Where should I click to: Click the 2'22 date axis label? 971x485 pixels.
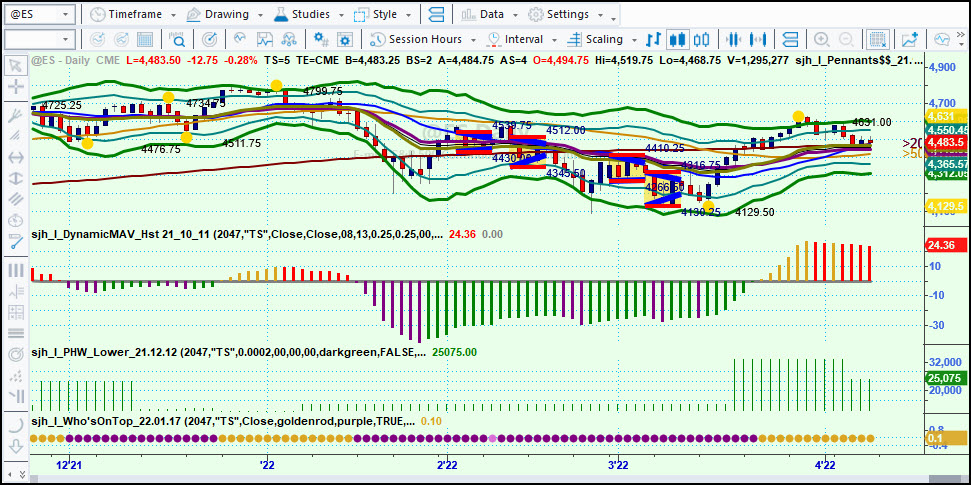pos(447,465)
